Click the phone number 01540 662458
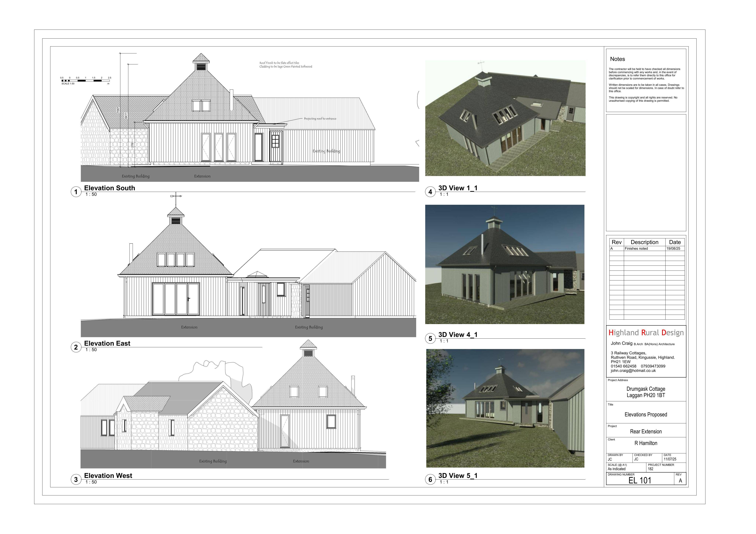The width and height of the screenshot is (756, 534). 624,366
